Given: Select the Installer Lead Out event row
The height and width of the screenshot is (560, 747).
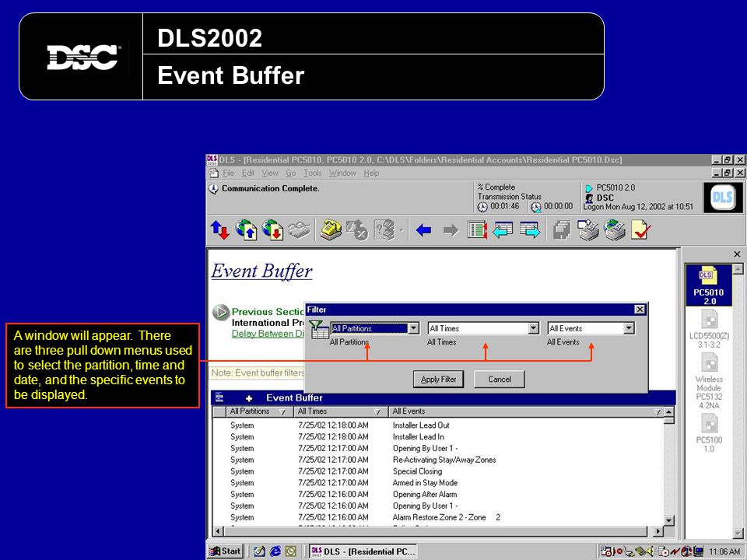Looking at the screenshot, I should (x=438, y=425).
